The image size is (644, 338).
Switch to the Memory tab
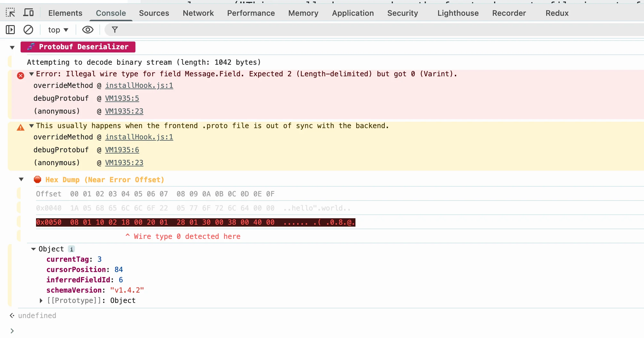click(303, 13)
